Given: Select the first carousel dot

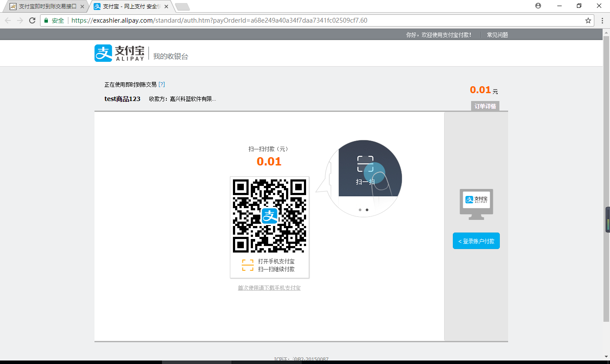Looking at the screenshot, I should [x=360, y=210].
